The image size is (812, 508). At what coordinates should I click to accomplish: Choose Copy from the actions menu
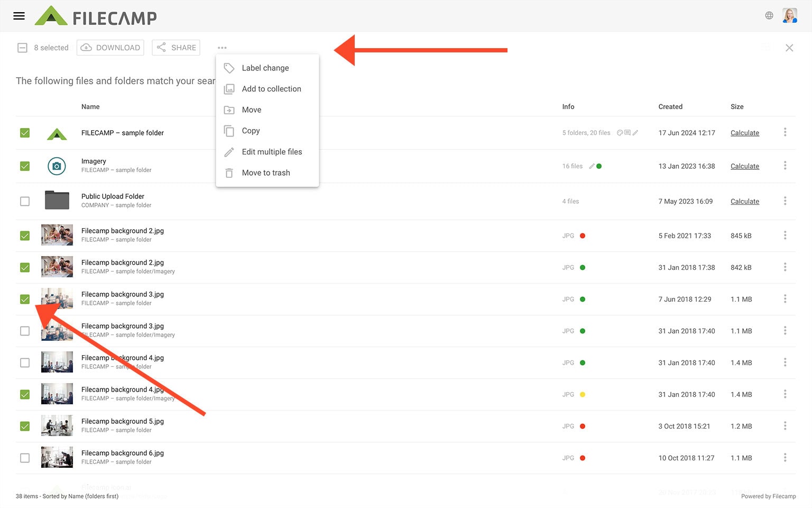pyautogui.click(x=267, y=131)
